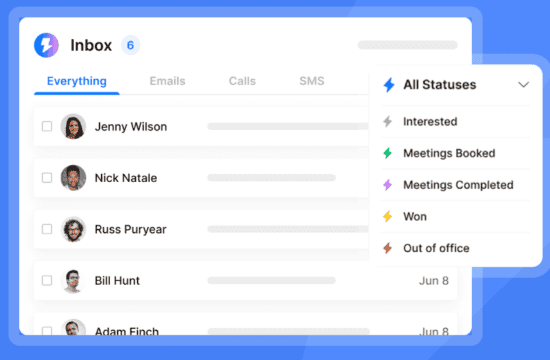Viewport: 550px width, 360px height.
Task: Open the Adam Finch conversation name
Action: tap(127, 331)
